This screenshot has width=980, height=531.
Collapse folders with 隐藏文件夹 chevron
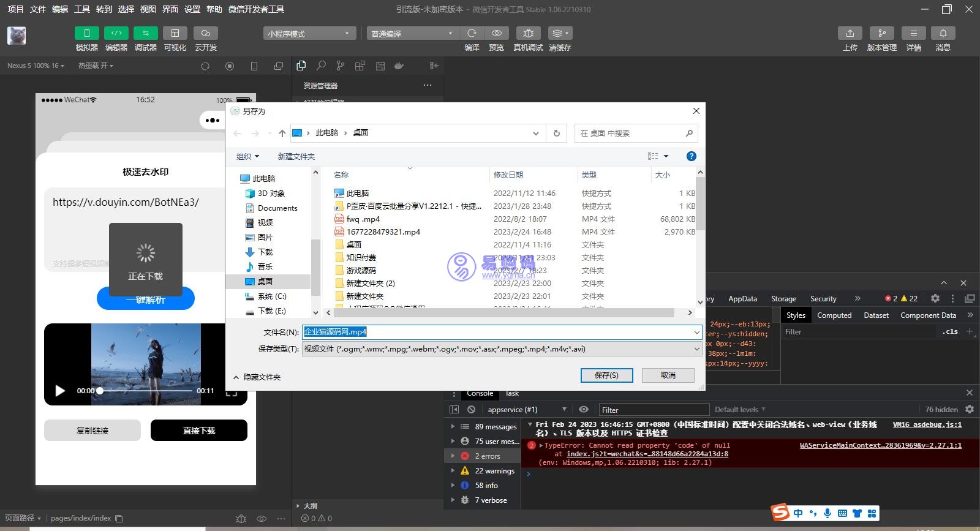[236, 377]
